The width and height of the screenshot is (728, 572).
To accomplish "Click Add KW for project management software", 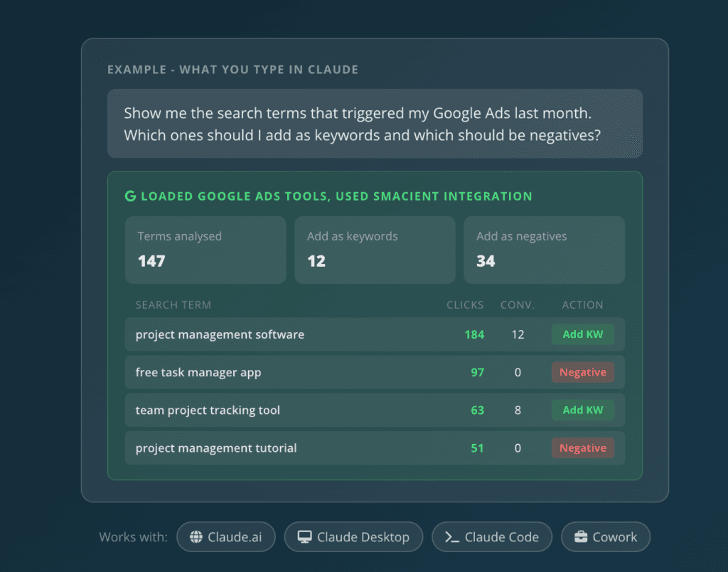I will click(583, 334).
